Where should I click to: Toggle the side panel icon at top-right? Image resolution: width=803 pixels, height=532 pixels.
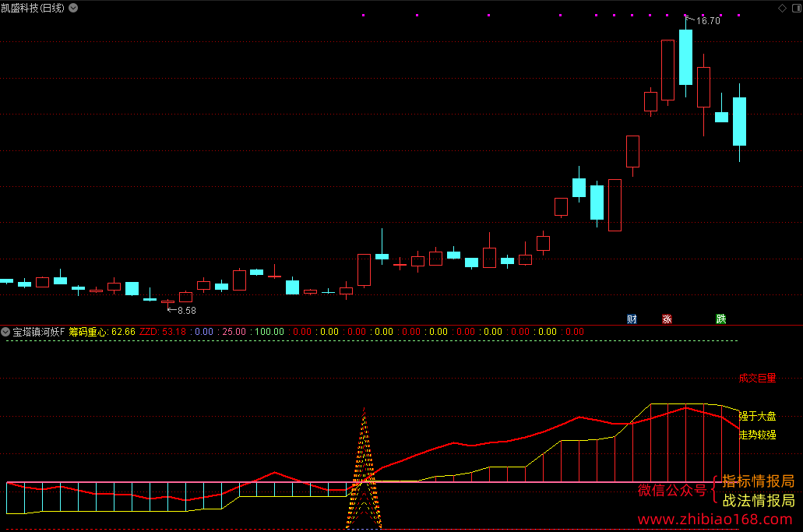tap(796, 8)
